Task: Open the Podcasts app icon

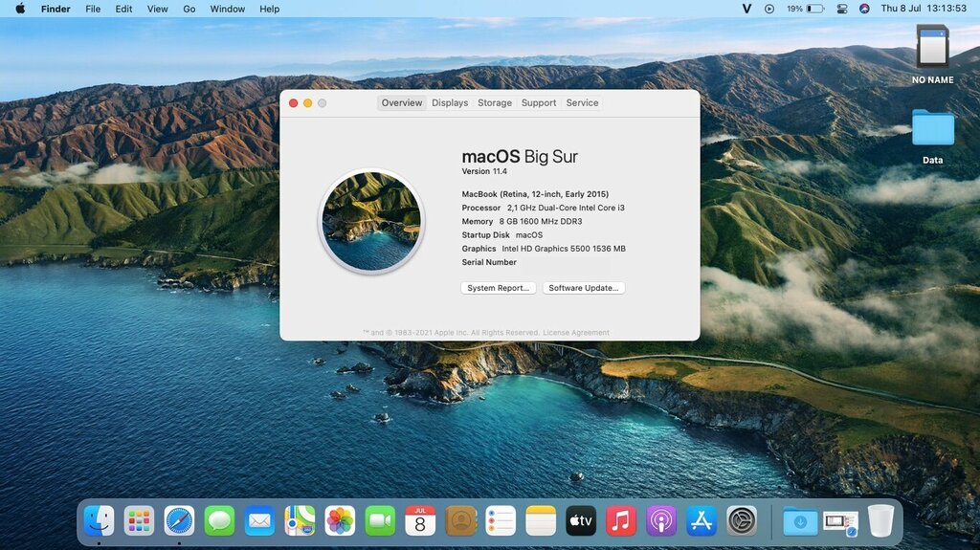Action: 661,520
